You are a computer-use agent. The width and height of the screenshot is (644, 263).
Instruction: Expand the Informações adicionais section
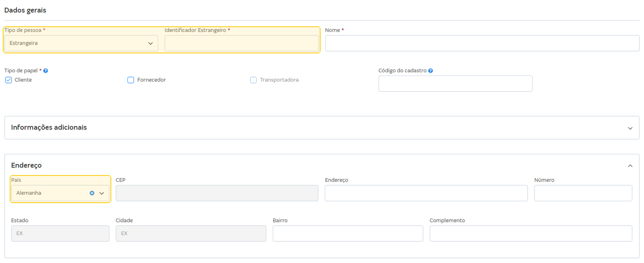pos(630,128)
